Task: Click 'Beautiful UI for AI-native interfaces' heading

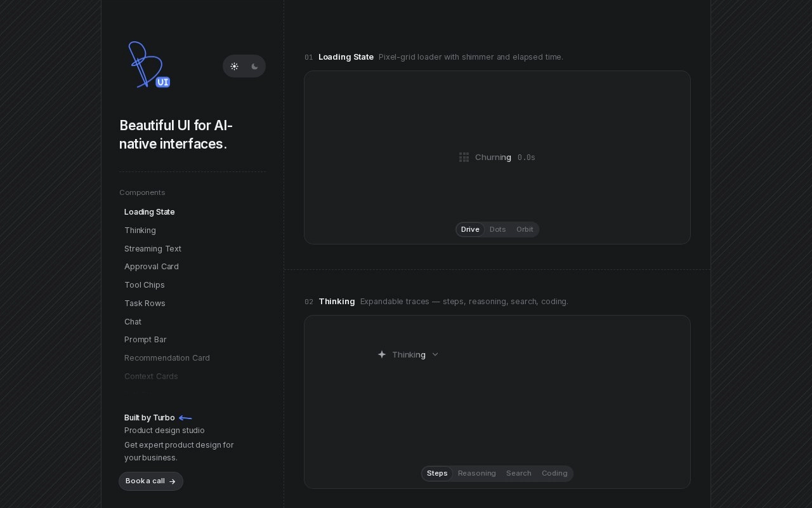Action: 176,135
